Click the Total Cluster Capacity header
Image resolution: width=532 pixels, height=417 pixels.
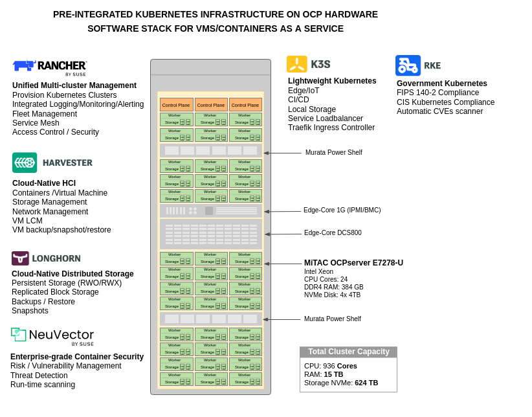348,352
